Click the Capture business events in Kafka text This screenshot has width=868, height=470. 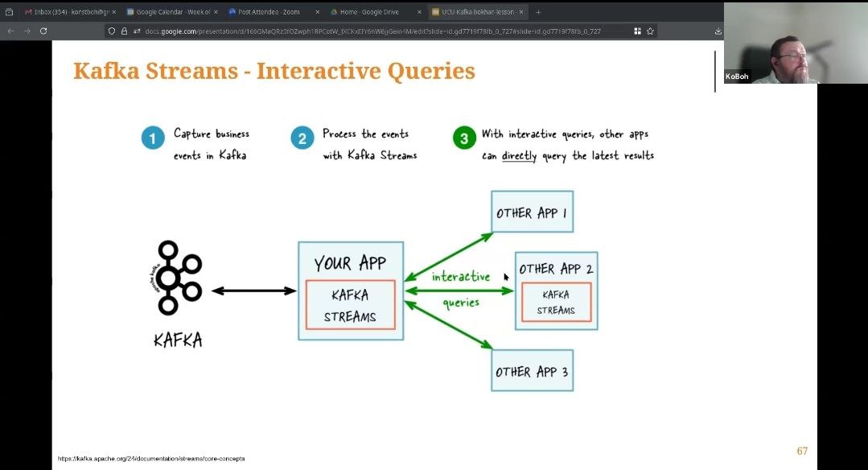pyautogui.click(x=212, y=145)
